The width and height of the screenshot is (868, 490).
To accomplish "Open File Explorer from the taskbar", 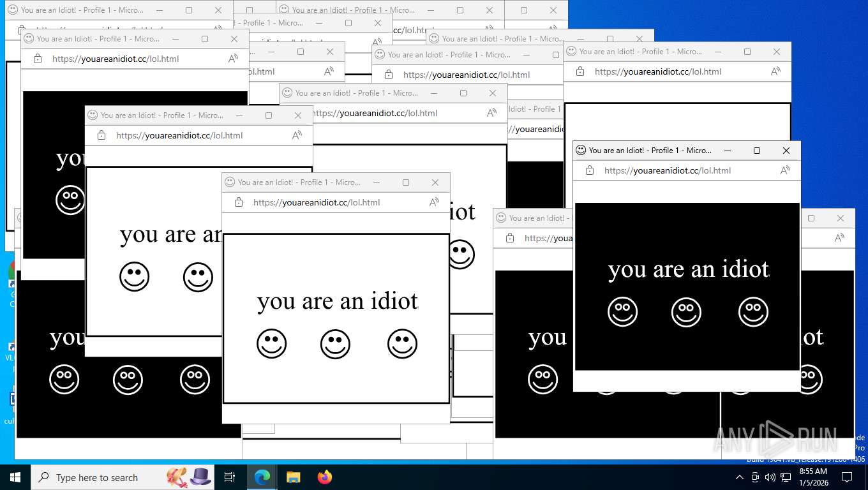I will (293, 477).
